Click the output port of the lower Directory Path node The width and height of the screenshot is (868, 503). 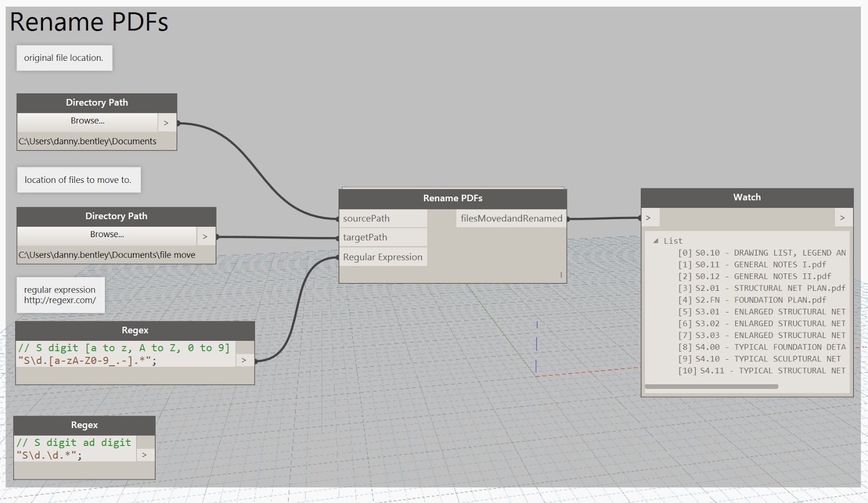pos(205,236)
